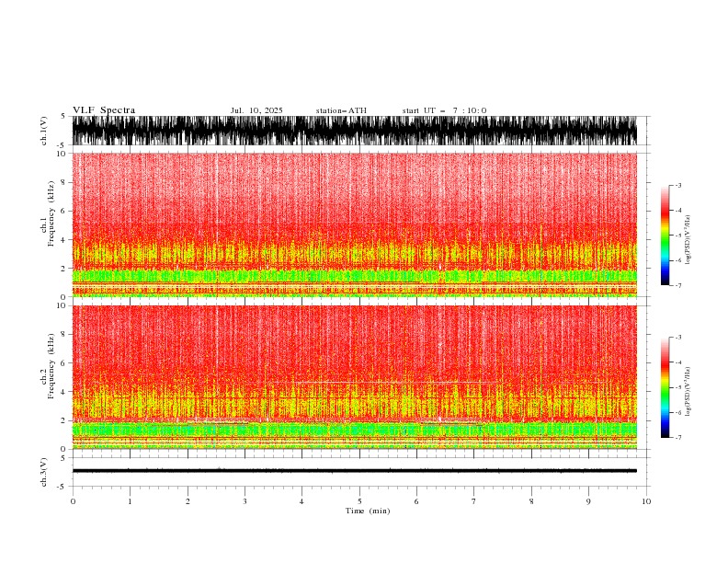
Task: Click the "6" kHz tick of ch.1 spectrogram
Action: (x=63, y=211)
